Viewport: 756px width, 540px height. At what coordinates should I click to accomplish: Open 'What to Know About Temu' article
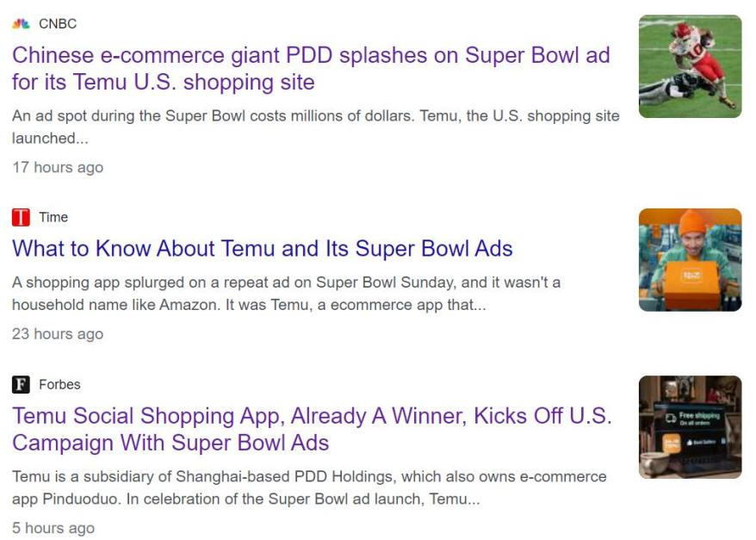263,249
